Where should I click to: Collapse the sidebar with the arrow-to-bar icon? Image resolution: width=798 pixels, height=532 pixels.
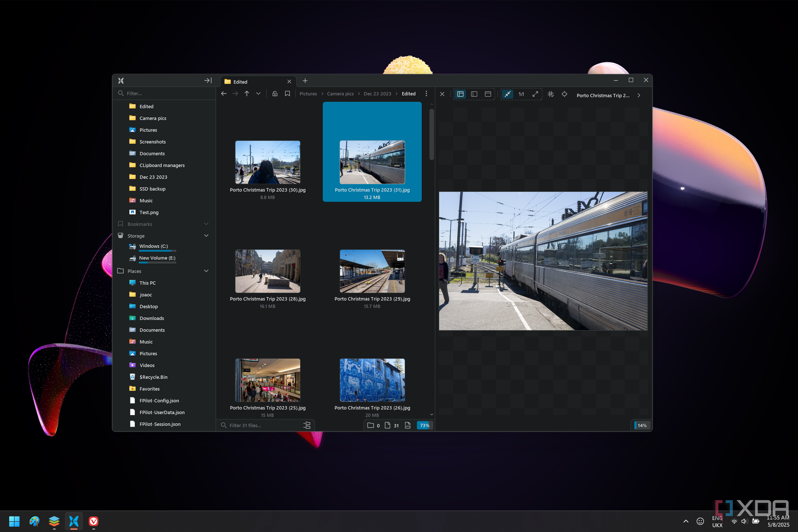[208, 80]
